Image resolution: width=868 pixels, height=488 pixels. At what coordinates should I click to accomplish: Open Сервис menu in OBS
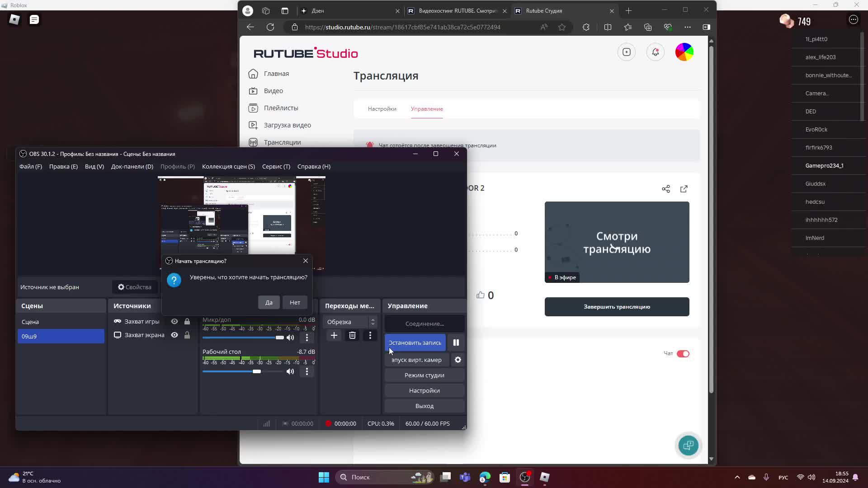click(276, 166)
